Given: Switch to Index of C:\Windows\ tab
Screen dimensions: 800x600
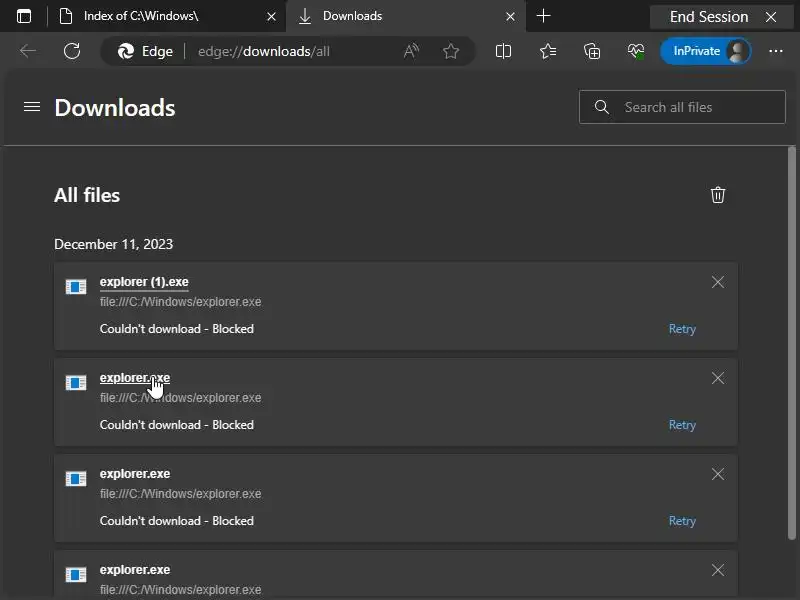Looking at the screenshot, I should 168,16.
